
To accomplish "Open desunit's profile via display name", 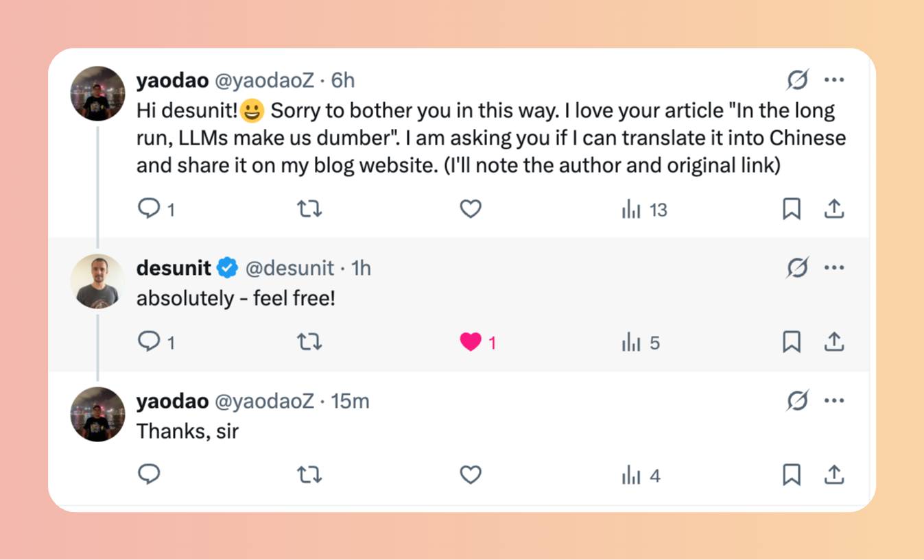I will click(x=174, y=268).
